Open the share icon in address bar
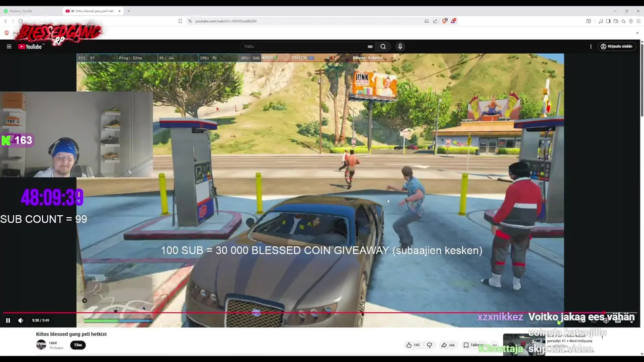The height and width of the screenshot is (362, 644). (435, 21)
